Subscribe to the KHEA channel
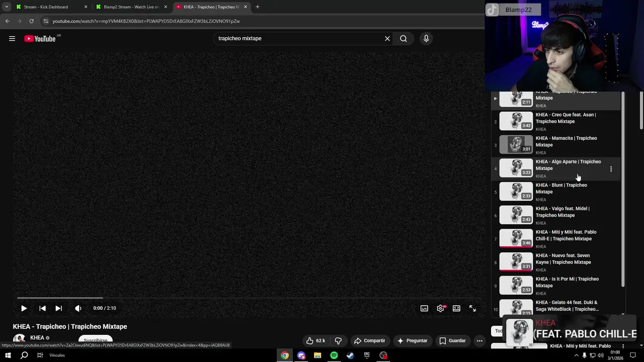644x362 pixels. [96, 340]
